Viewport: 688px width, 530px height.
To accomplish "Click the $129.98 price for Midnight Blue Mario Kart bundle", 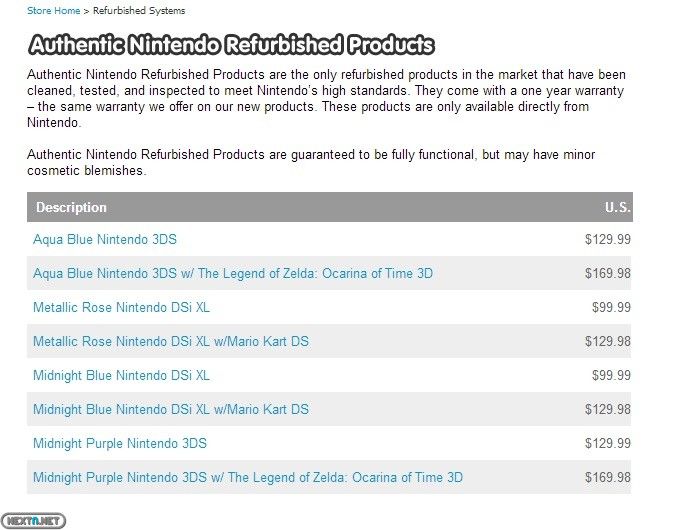I will tap(608, 409).
